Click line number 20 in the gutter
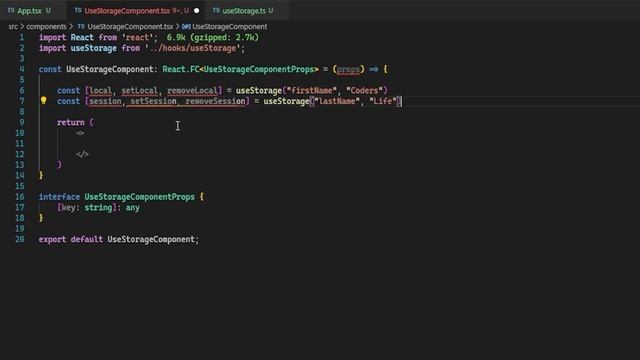640x360 pixels. 20,239
